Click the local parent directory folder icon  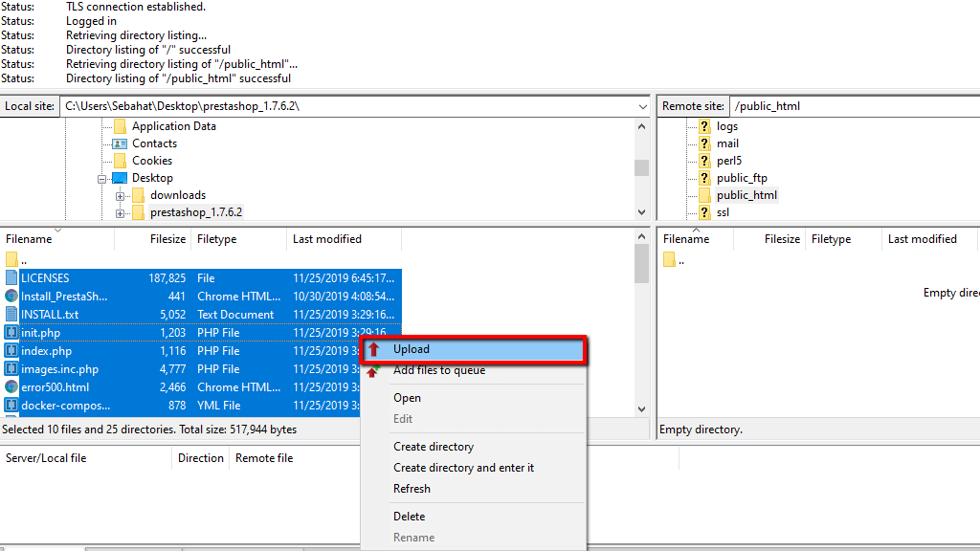point(11,259)
